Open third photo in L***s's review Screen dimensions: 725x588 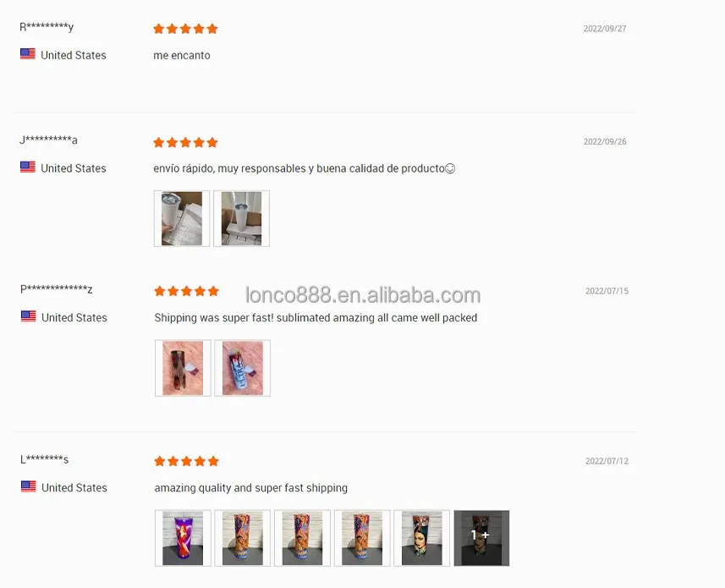(302, 538)
